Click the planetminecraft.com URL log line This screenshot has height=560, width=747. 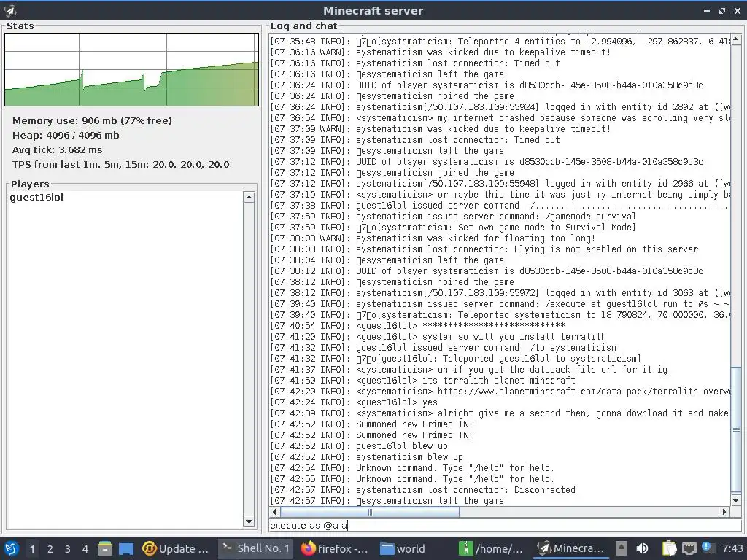coord(500,392)
